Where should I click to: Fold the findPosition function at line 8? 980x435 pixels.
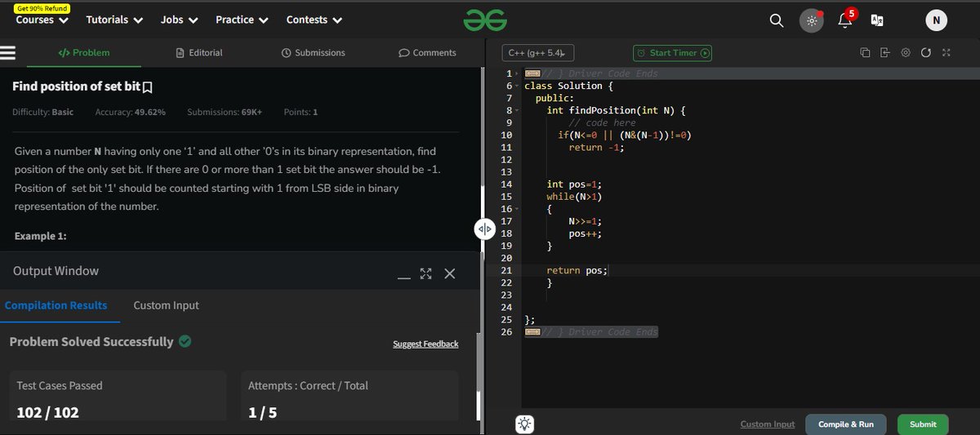(518, 110)
